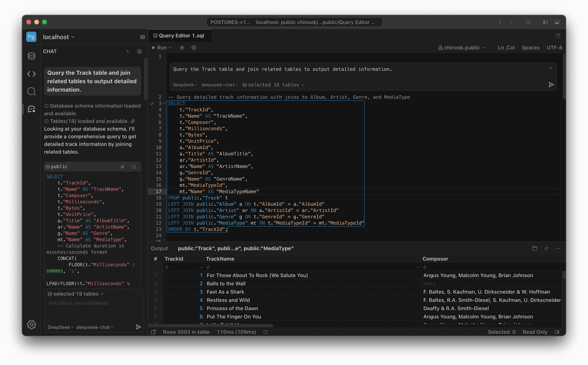
Task: Open the database explorer in the left sidebar
Action: pyautogui.click(x=31, y=56)
